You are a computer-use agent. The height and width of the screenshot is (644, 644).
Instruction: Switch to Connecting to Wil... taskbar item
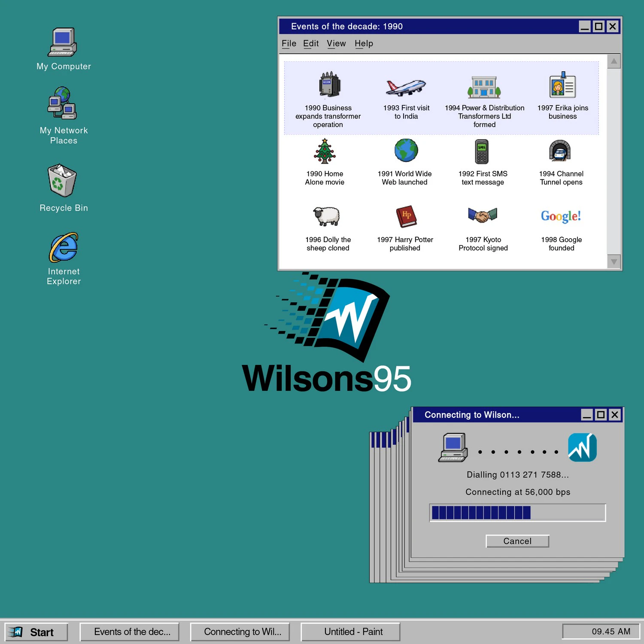click(x=240, y=632)
